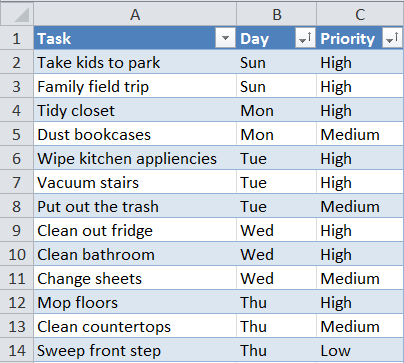Open the Priority column sort filter dropdown
Viewport: 404px width, 363px height.
(x=392, y=38)
